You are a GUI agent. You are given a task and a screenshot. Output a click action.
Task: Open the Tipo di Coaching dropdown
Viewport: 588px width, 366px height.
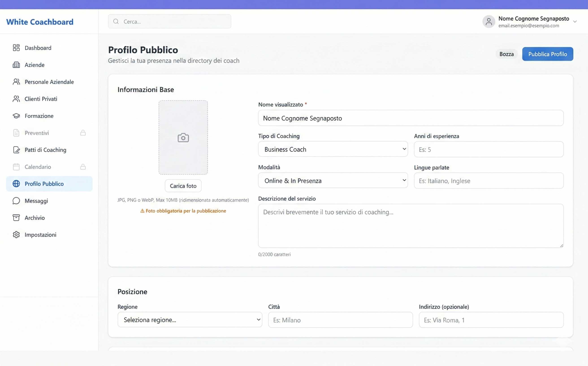[333, 149]
